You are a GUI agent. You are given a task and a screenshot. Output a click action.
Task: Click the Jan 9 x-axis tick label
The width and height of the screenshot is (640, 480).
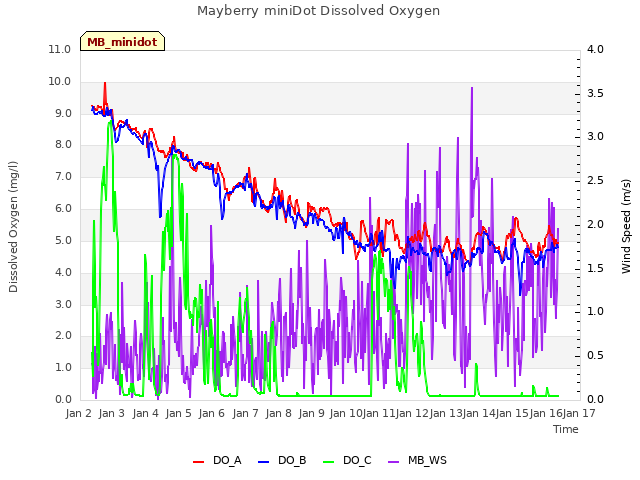coord(311,413)
